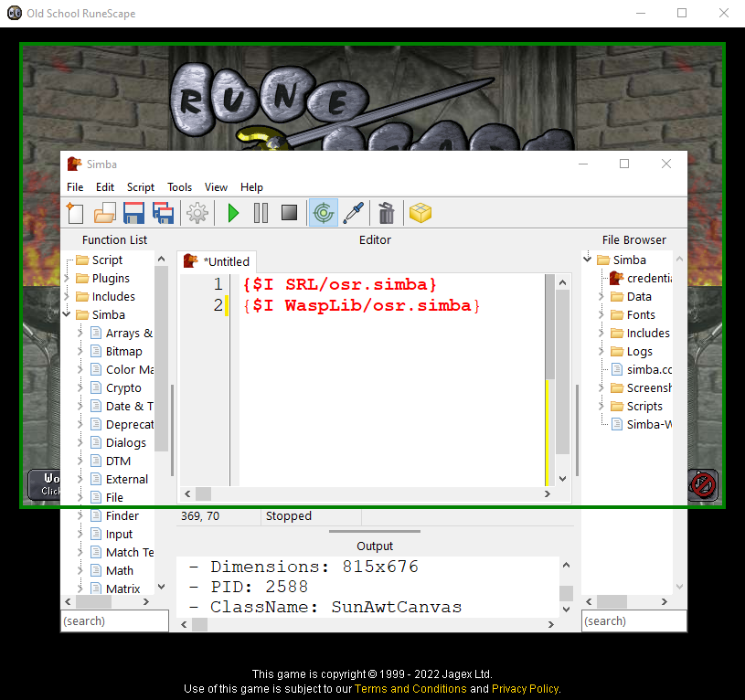Pause the script using the pause icon
745x700 pixels.
(261, 213)
